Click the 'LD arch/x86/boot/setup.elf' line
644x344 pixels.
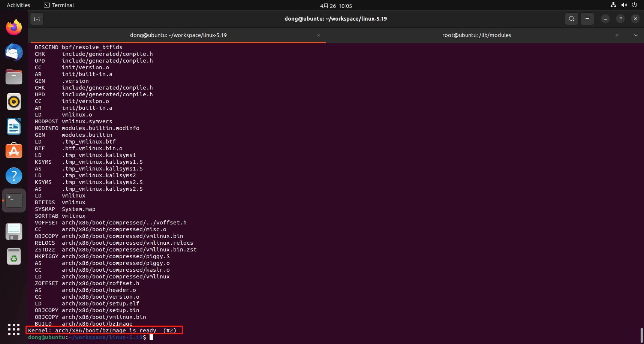87,304
